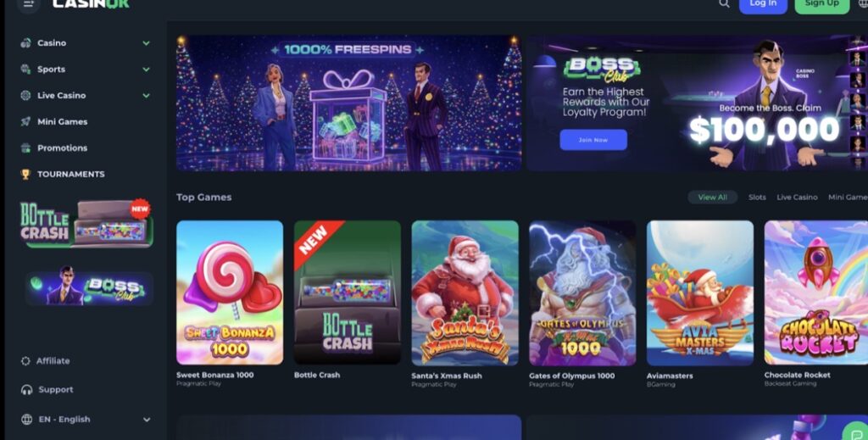The image size is (868, 440).
Task: Click the Join Now button
Action: coord(593,140)
